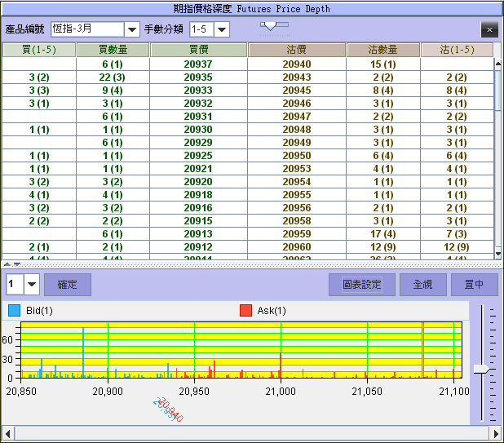Image resolution: width=504 pixels, height=443 pixels.
Task: Click the dark X close icon
Action: [x=489, y=29]
